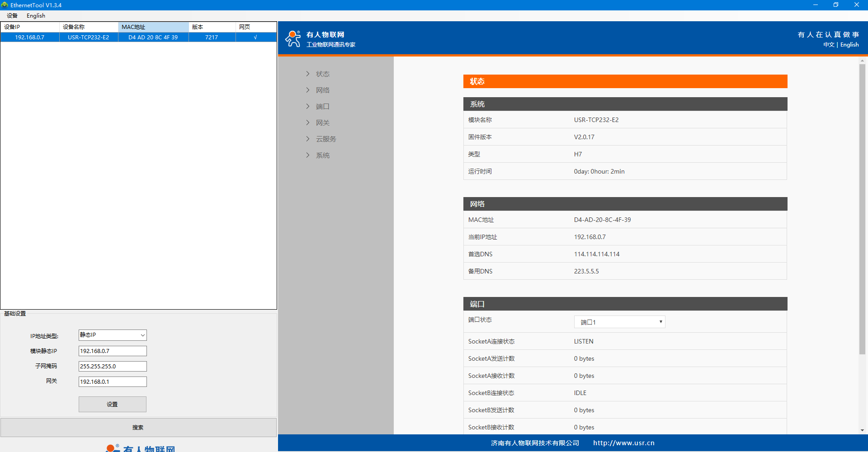This screenshot has height=452, width=868.
Task: Toggle the 网页 checkmark for device 192.168.0.7
Action: click(255, 38)
